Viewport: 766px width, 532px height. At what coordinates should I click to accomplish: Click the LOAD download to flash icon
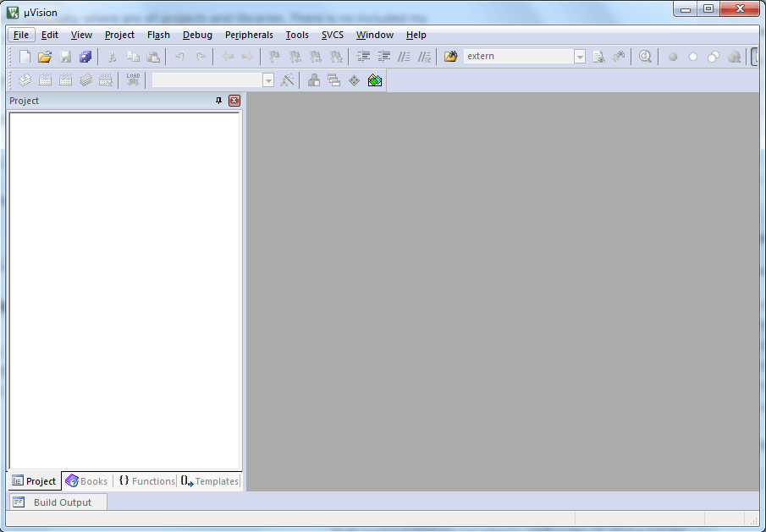pos(133,80)
